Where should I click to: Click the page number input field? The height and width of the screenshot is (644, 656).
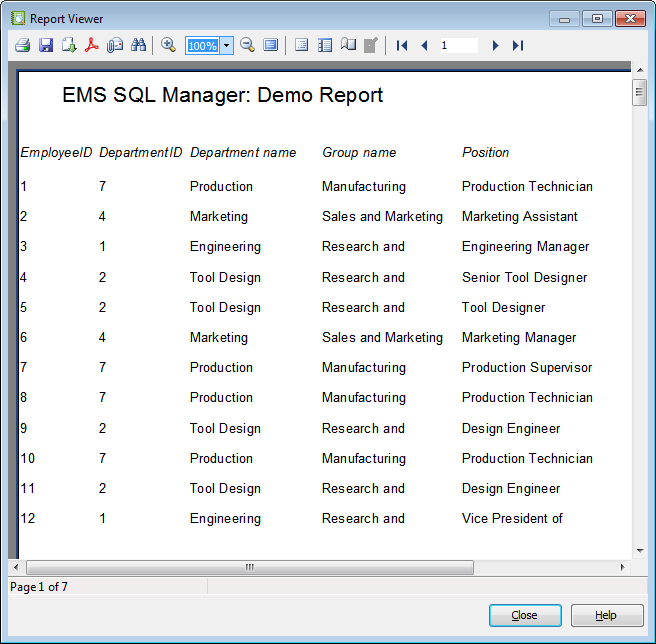click(x=459, y=45)
